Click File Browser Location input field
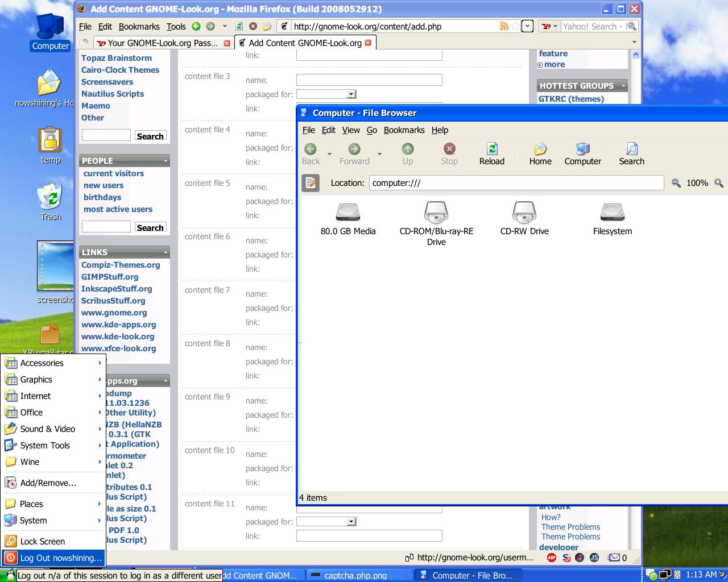The width and height of the screenshot is (728, 582). (516, 183)
